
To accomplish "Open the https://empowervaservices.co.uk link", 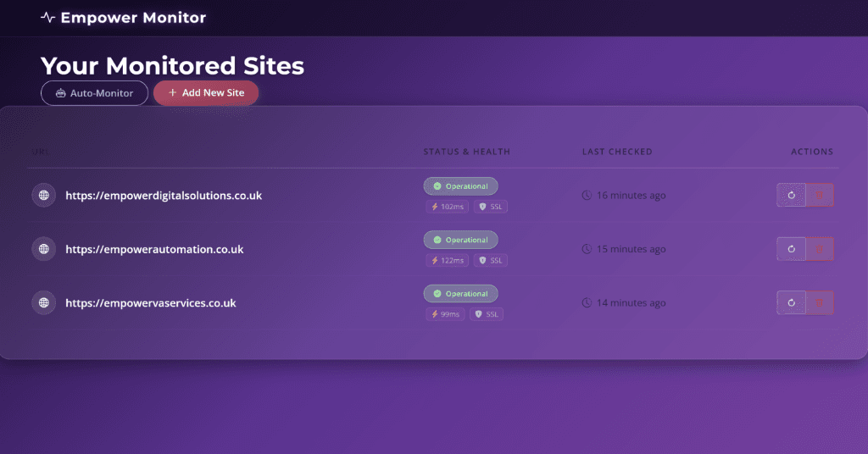I will tap(150, 302).
